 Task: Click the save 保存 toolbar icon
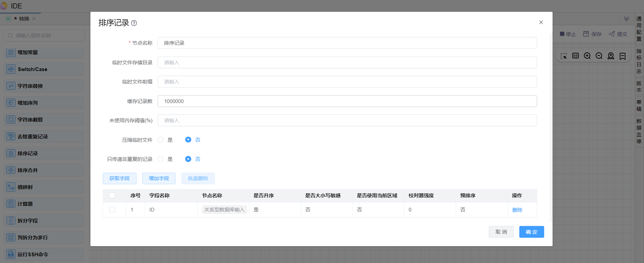586,34
